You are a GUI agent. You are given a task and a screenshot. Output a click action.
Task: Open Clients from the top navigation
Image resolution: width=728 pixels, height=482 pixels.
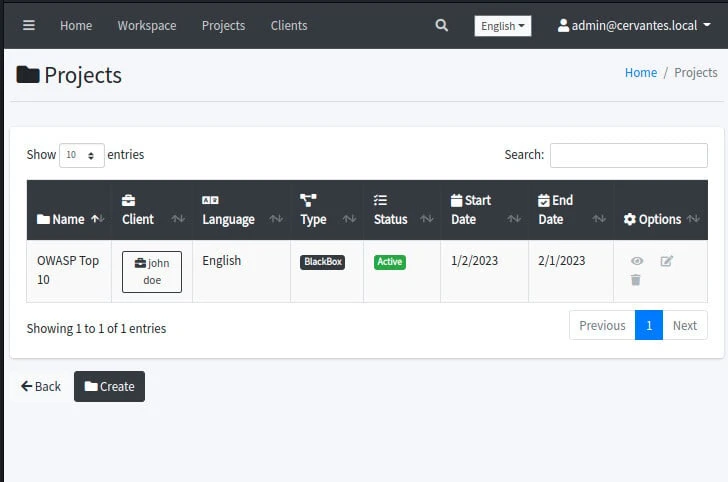[289, 25]
